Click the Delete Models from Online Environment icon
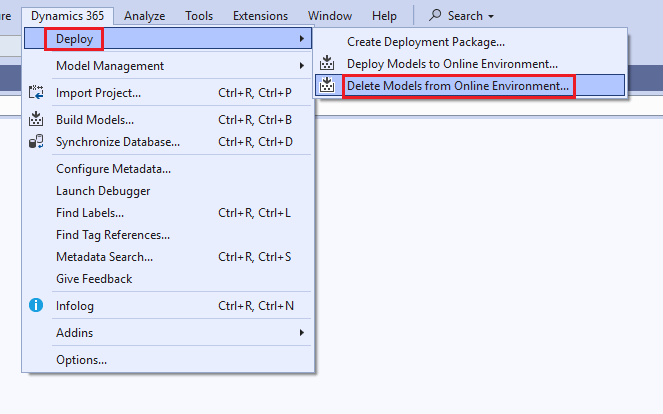This screenshot has width=663, height=414. 327,86
